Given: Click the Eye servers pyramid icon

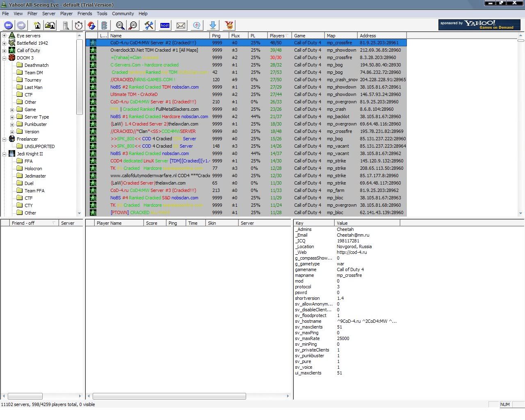Looking at the screenshot, I should [12, 36].
